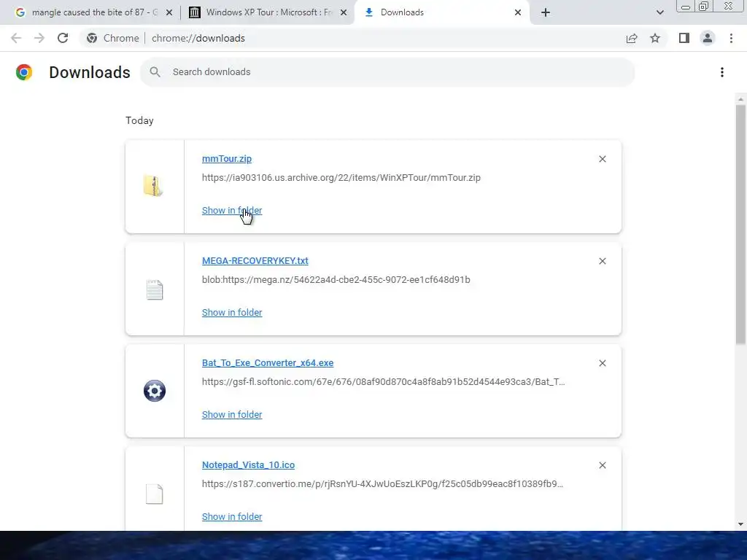Click the Downloads page title

(x=90, y=72)
